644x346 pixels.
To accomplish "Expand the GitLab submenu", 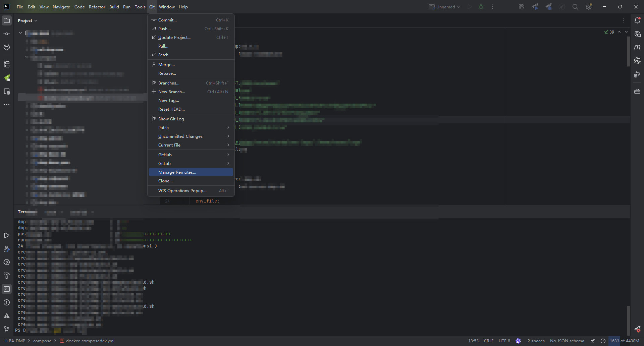I will tap(191, 163).
